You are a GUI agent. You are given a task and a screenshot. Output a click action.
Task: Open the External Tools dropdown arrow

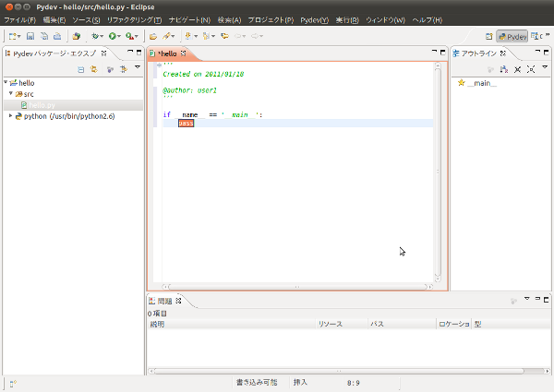tap(137, 36)
